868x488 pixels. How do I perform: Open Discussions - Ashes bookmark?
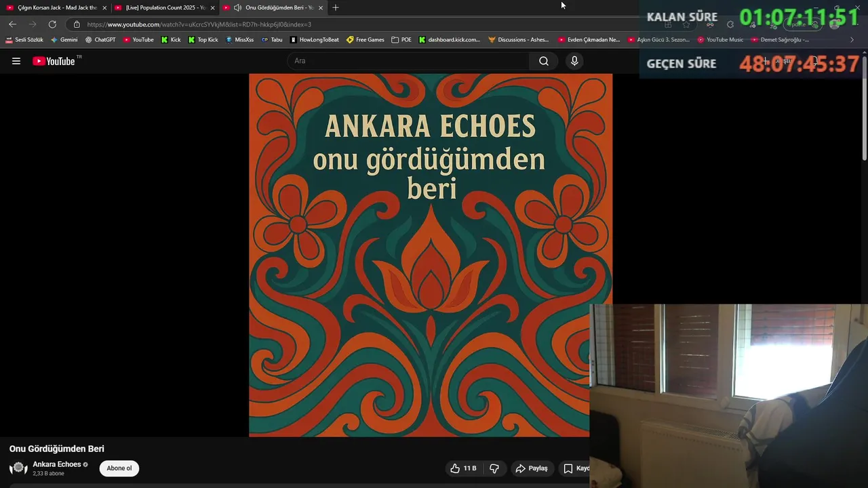point(519,40)
